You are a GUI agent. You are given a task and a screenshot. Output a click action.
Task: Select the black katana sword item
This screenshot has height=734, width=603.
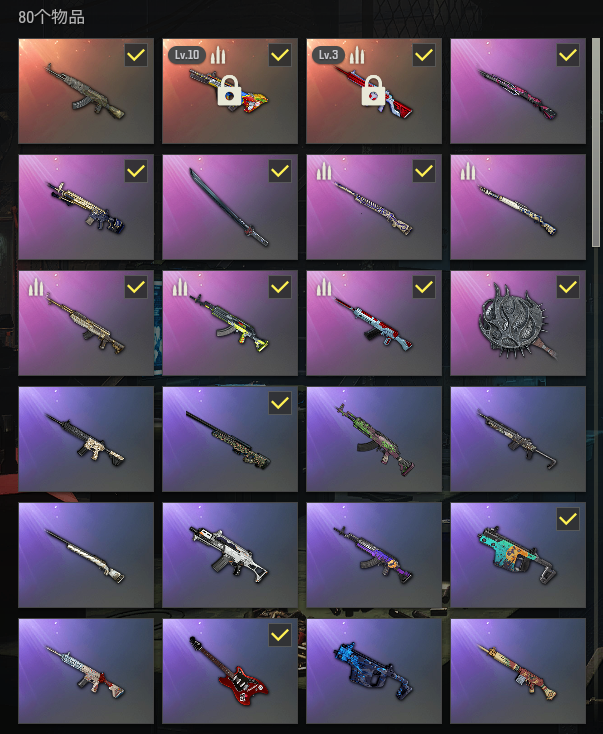coord(230,207)
